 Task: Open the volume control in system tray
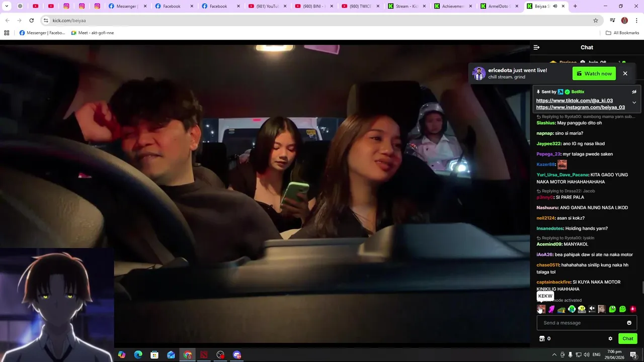tap(587, 355)
